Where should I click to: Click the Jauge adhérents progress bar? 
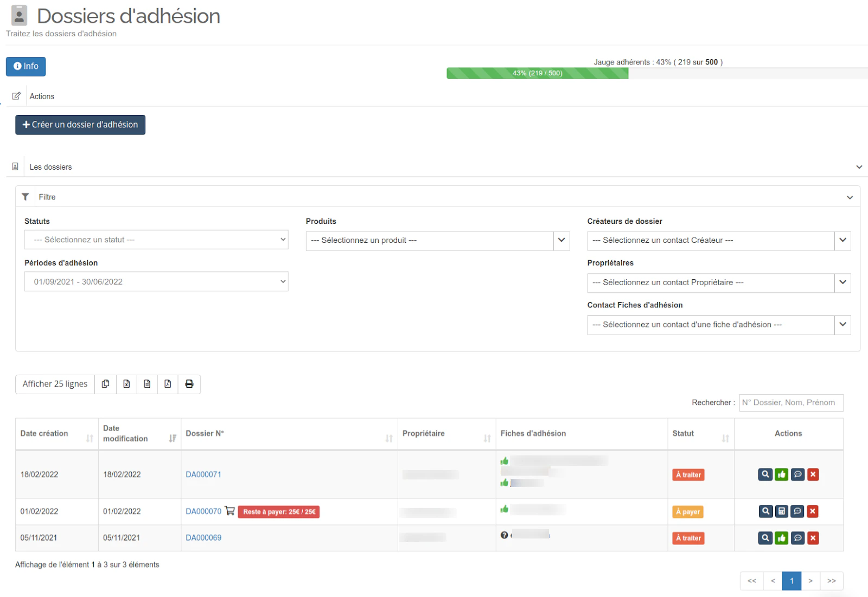coord(657,73)
